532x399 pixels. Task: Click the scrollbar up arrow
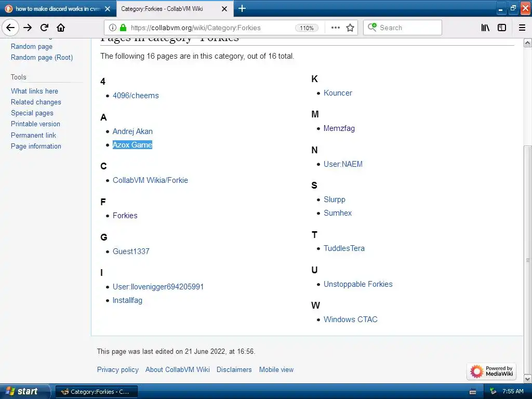(527, 43)
